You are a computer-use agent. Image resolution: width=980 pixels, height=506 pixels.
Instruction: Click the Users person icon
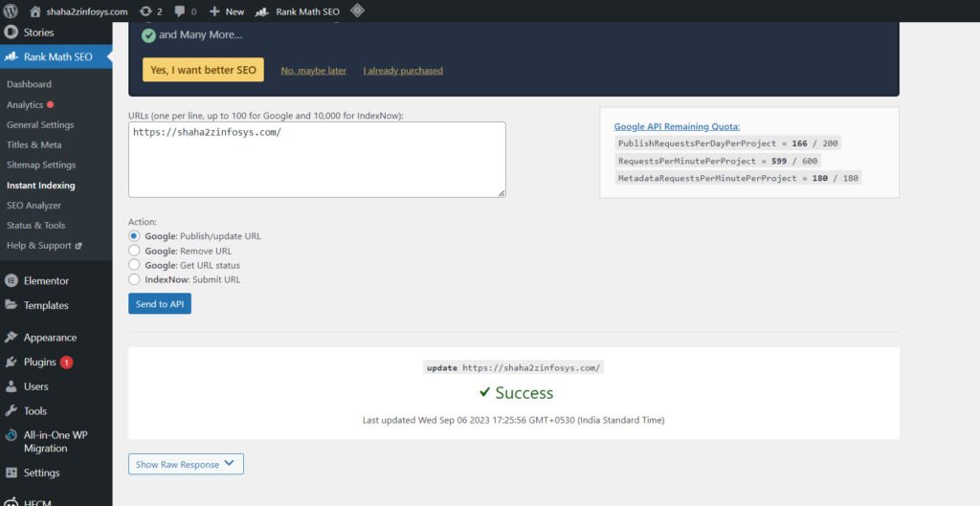click(x=11, y=386)
